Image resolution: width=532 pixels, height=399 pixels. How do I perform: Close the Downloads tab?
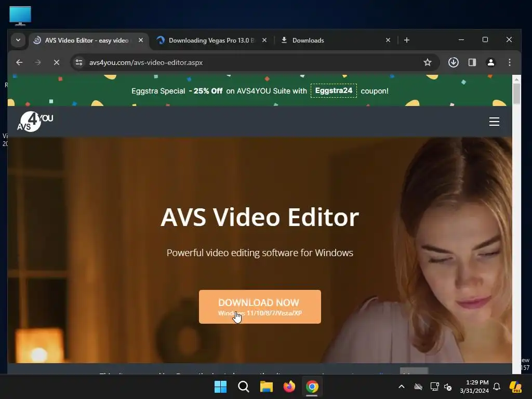click(388, 40)
